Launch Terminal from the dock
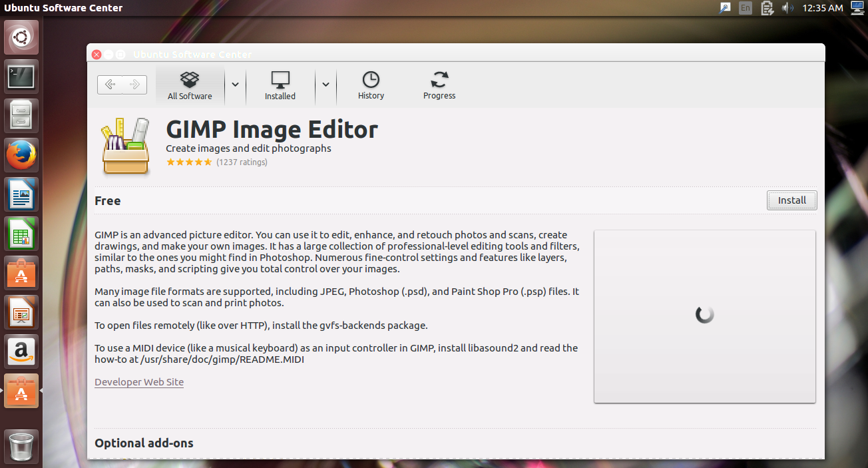The height and width of the screenshot is (468, 868). pos(21,77)
